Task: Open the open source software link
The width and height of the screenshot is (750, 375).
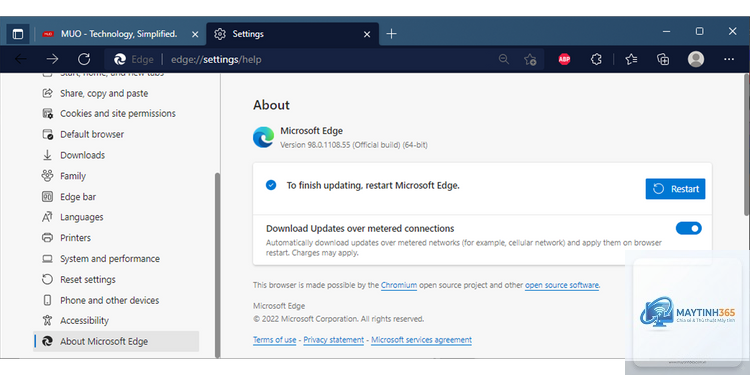Action: (x=562, y=285)
